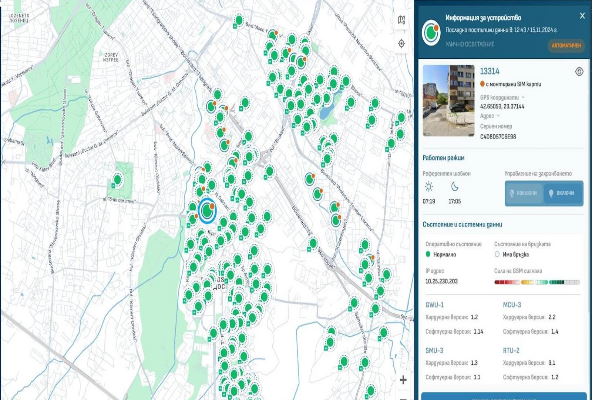
Task: Click the round icon beside device 13314
Action: point(579,71)
